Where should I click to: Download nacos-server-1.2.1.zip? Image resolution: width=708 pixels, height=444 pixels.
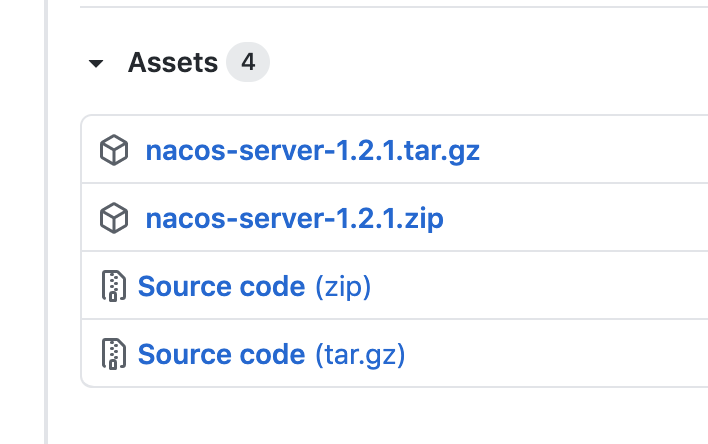click(294, 219)
